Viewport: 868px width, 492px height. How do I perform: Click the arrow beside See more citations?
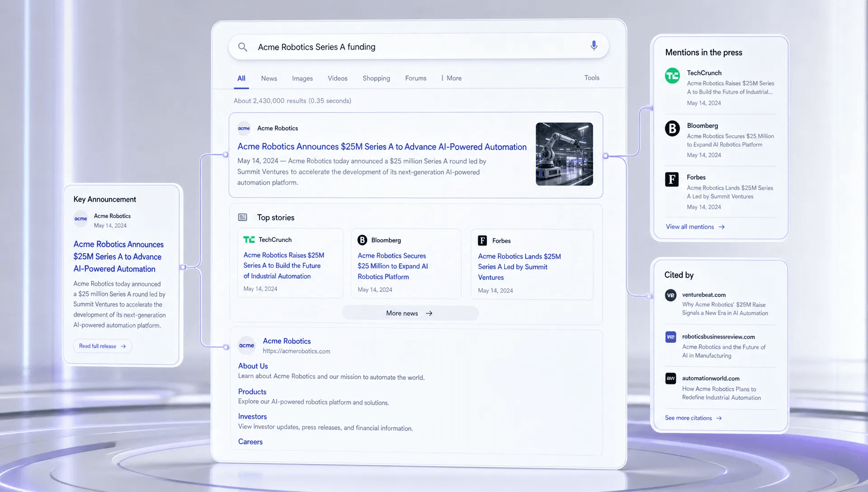pyautogui.click(x=719, y=418)
